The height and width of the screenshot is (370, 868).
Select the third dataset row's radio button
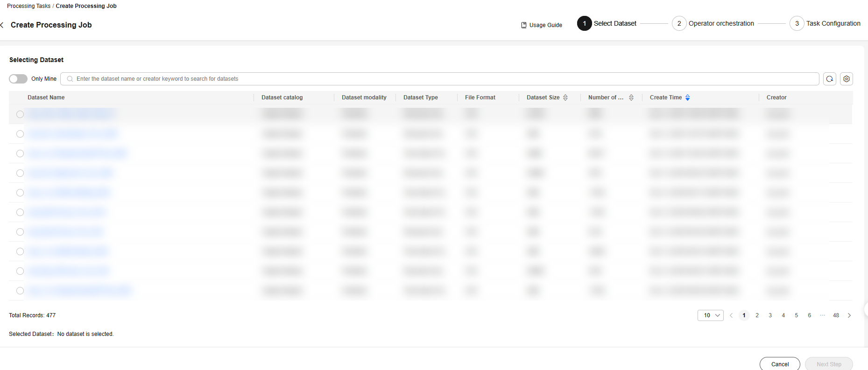20,154
